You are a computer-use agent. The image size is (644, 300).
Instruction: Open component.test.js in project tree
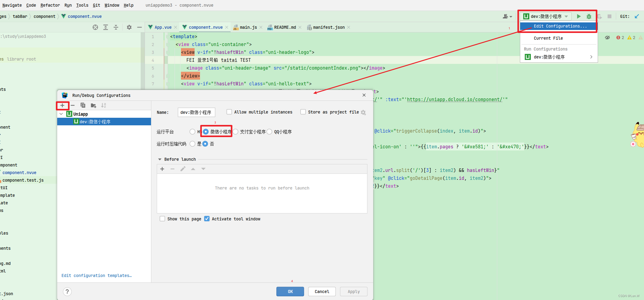point(23,180)
